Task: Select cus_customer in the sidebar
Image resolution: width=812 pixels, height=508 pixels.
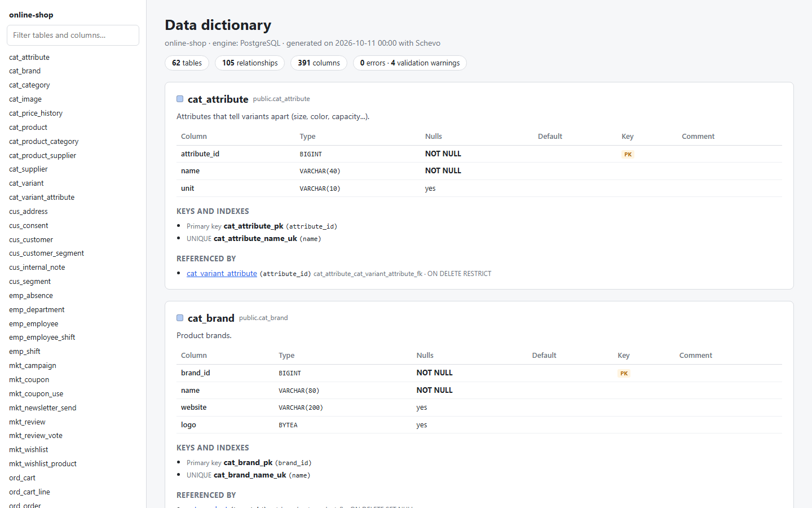Action: 31,240
